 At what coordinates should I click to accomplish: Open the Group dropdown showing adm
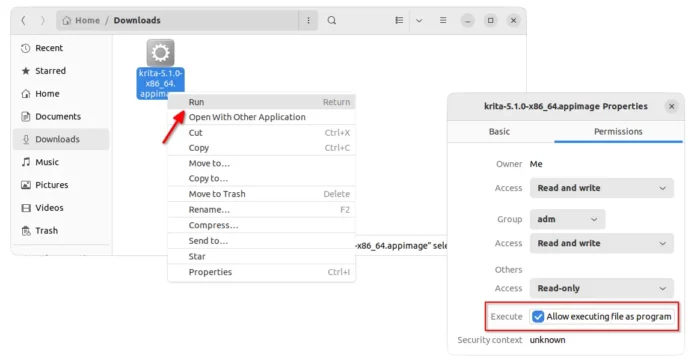[567, 219]
